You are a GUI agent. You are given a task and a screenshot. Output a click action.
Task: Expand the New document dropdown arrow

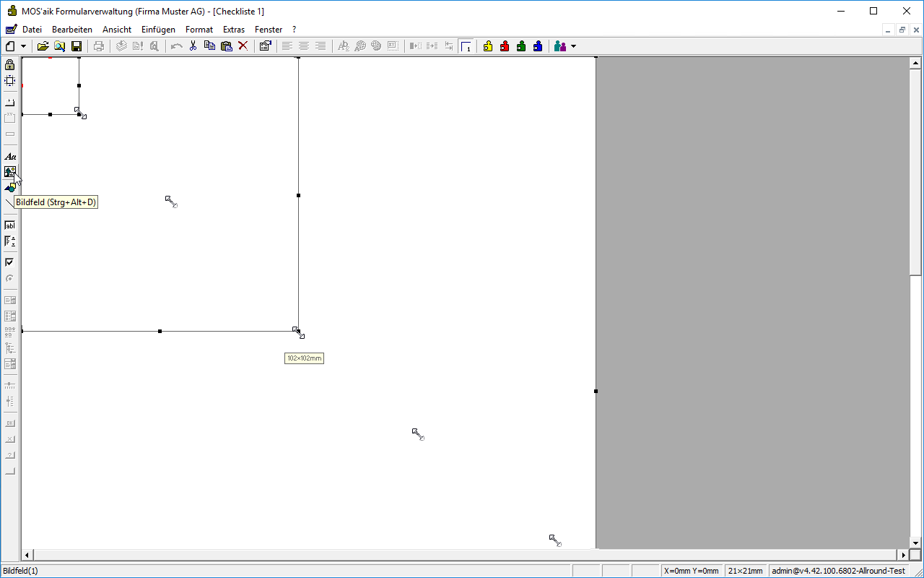pyautogui.click(x=24, y=46)
